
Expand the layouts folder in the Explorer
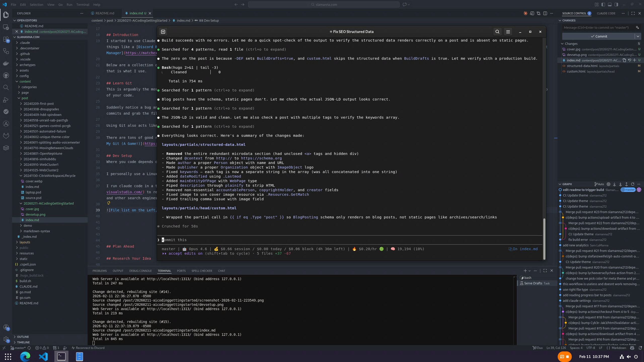[25, 242]
